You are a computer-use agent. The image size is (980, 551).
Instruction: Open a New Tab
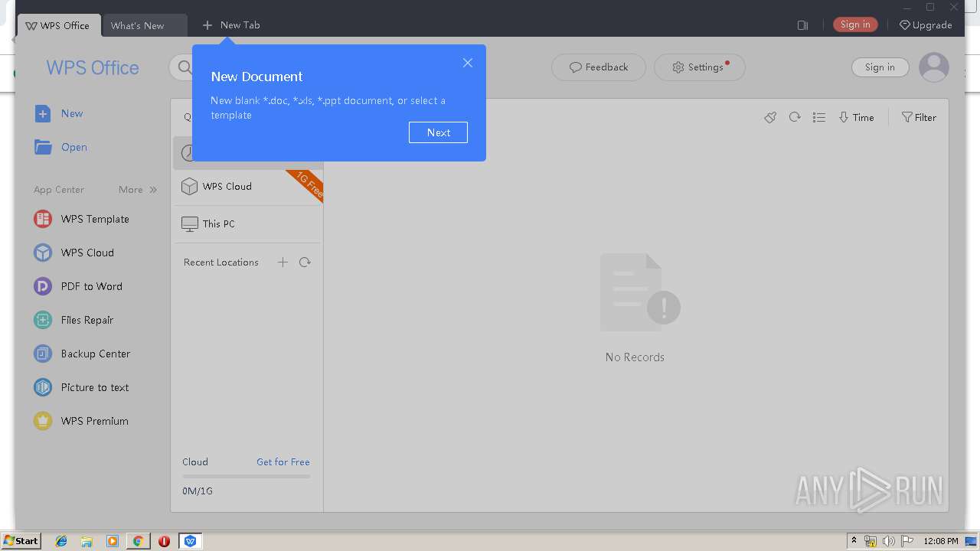click(x=231, y=25)
